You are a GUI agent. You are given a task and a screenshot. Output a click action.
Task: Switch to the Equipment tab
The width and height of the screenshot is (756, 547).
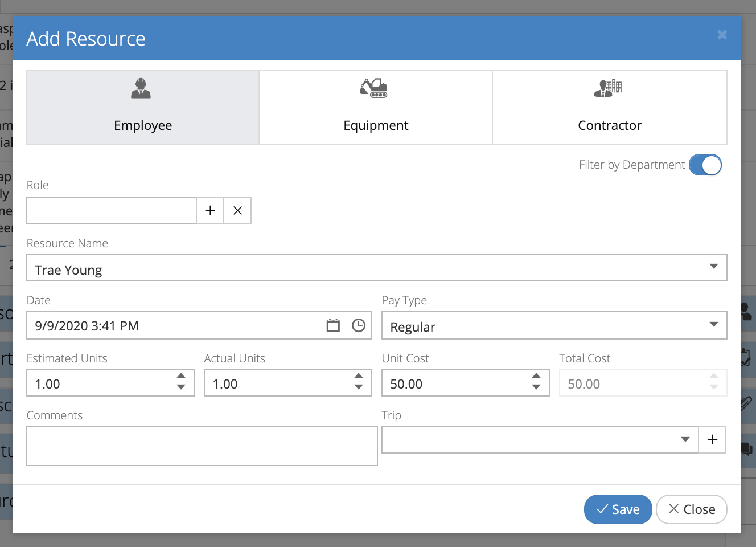(376, 107)
